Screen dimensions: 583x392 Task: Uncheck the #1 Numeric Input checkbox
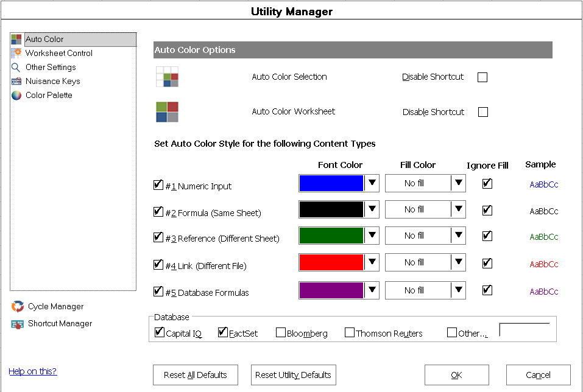tap(158, 185)
